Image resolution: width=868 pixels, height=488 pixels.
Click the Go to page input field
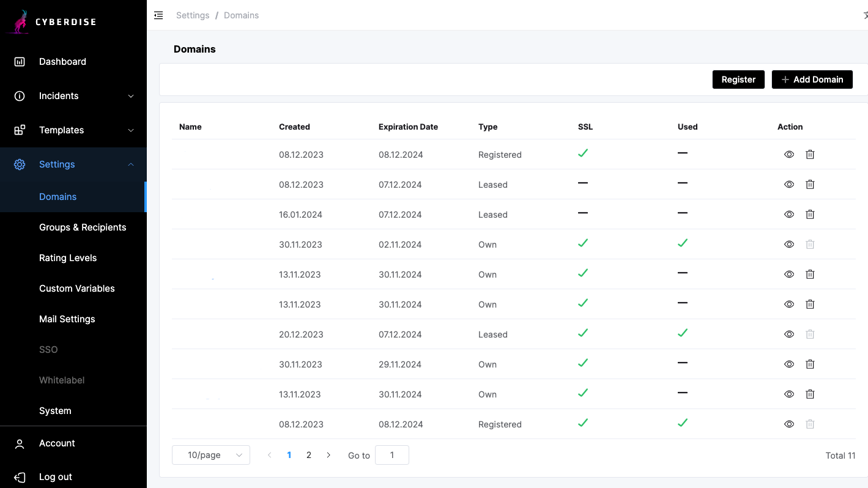(x=392, y=455)
